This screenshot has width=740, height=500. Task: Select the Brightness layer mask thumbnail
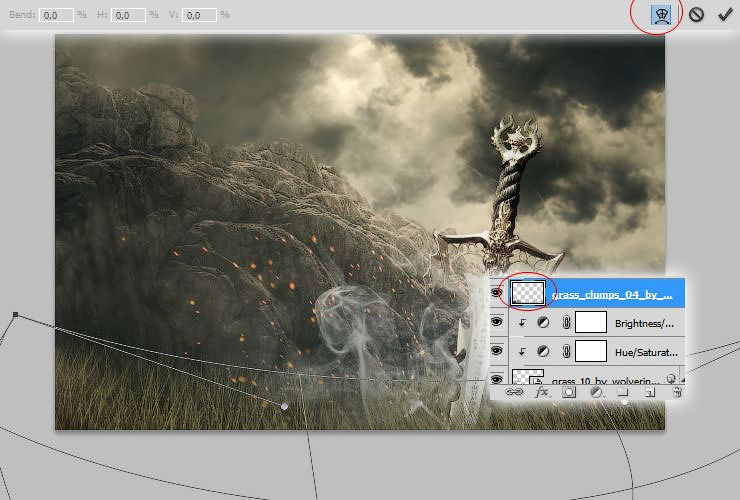pyautogui.click(x=591, y=322)
